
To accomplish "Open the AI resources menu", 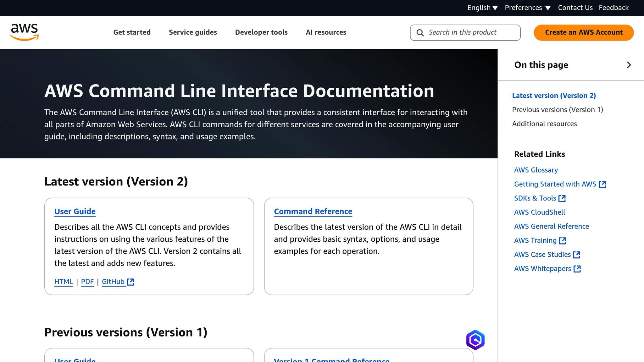I will pos(326,32).
